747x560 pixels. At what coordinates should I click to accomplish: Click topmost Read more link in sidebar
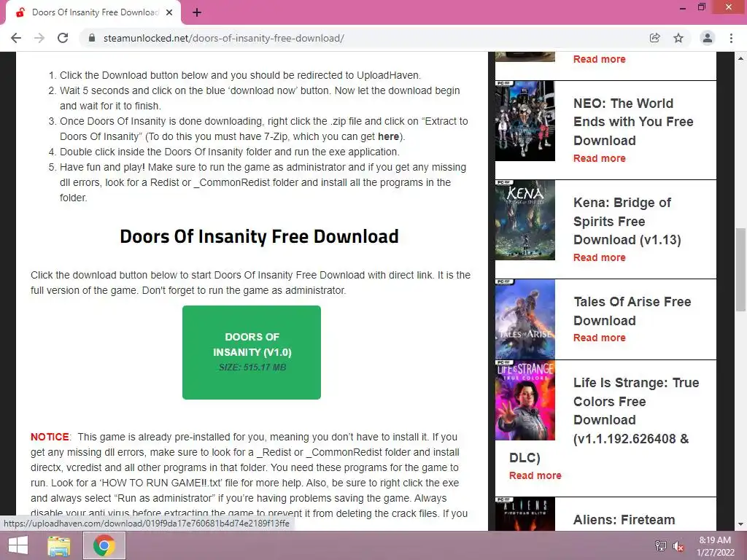click(600, 59)
